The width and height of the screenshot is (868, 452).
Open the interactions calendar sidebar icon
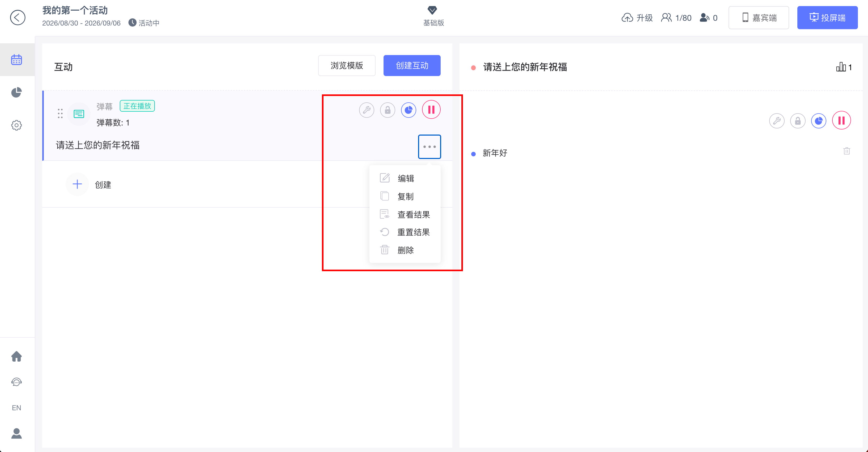[16, 60]
